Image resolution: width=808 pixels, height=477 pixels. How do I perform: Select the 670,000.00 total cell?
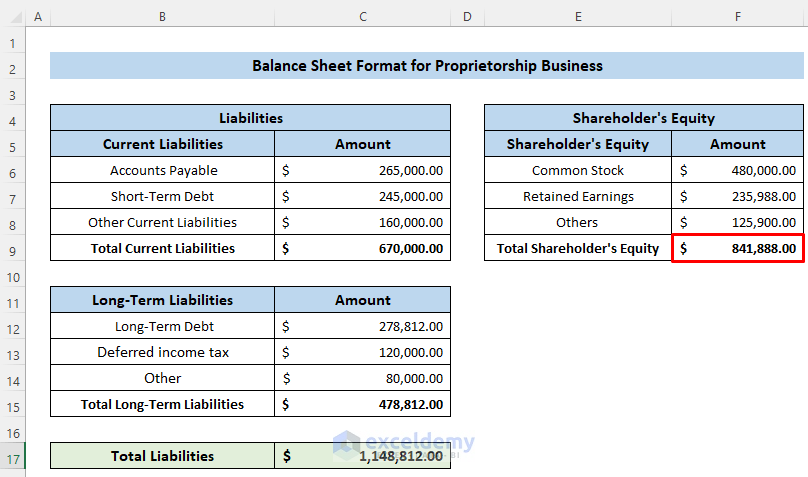(x=363, y=248)
